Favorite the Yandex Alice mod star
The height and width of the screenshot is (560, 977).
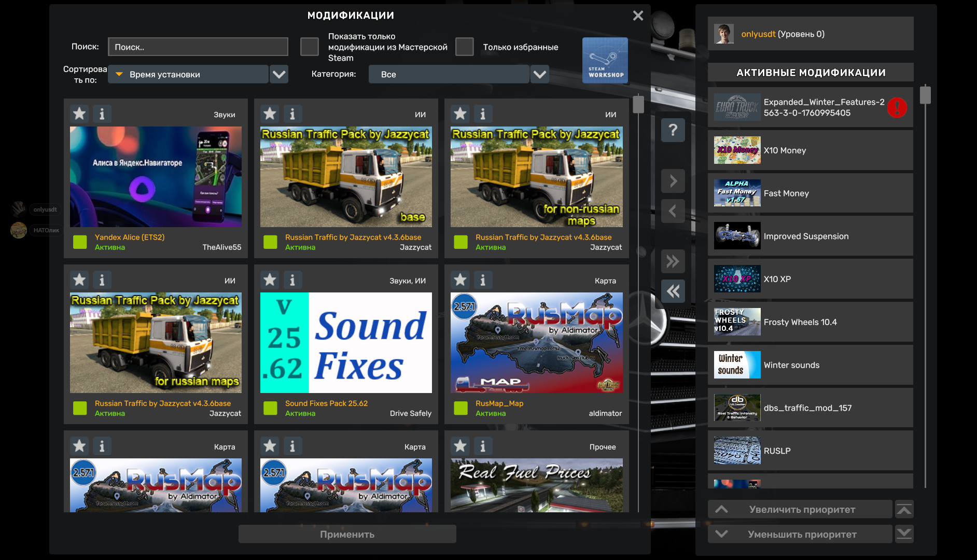click(79, 114)
